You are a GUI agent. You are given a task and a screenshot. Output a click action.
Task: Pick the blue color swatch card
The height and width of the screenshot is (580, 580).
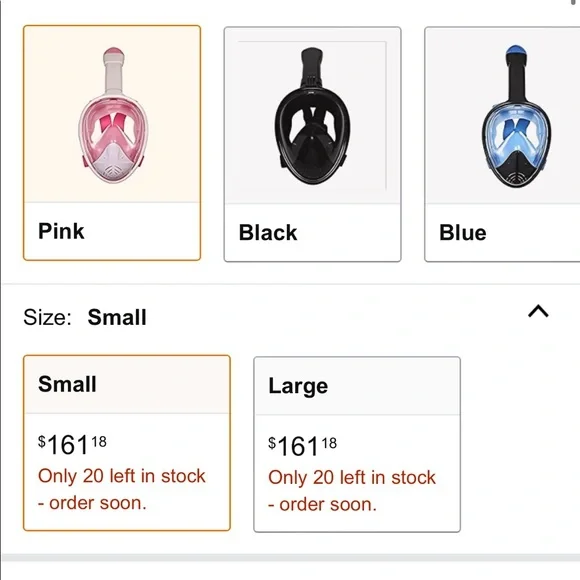(x=502, y=144)
